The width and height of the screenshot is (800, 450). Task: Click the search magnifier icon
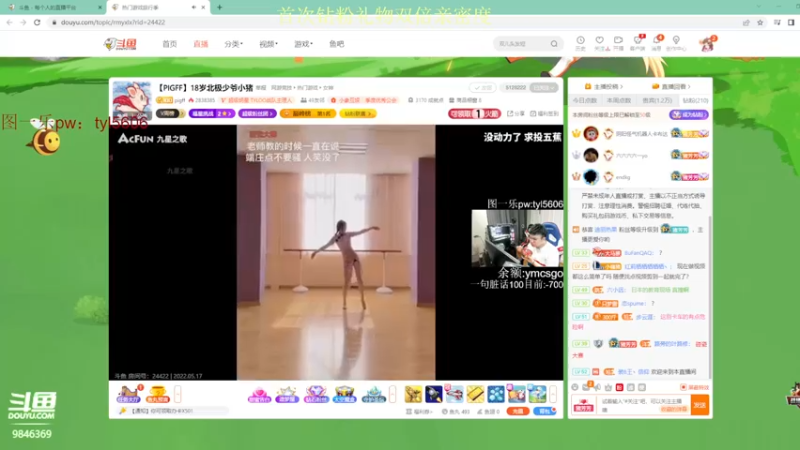(554, 44)
